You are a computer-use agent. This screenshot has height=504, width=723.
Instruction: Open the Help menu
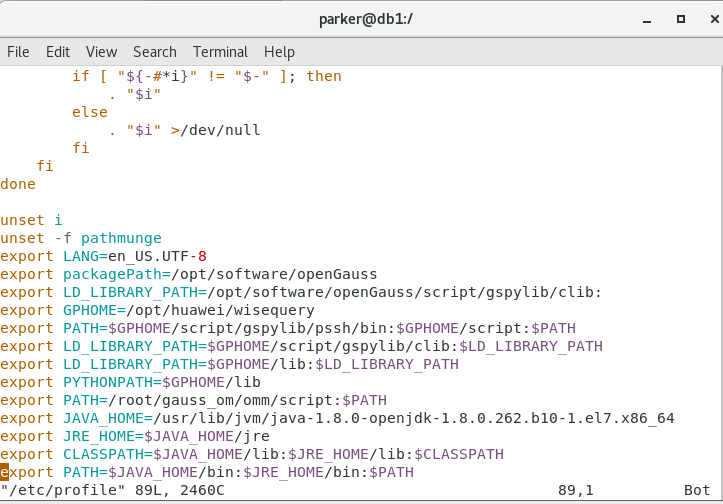[x=279, y=52]
